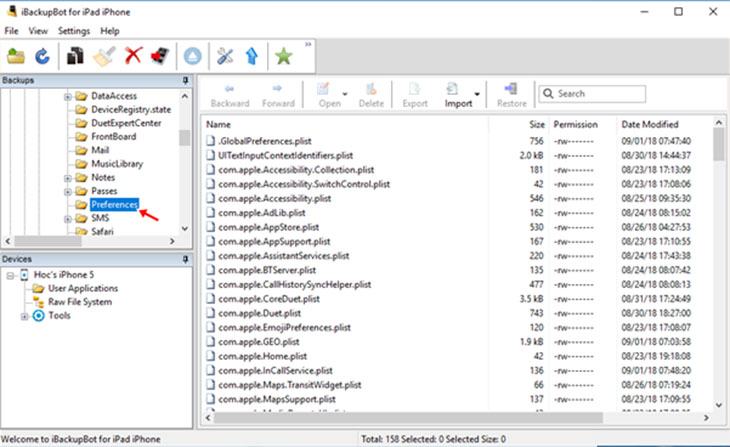Sort files by the Size column header
730x447 pixels.
536,124
